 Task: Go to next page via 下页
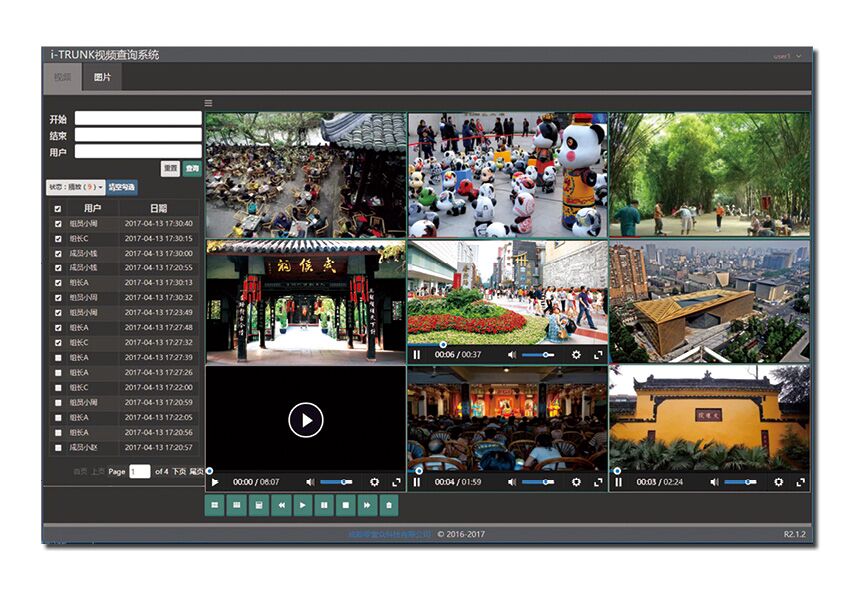click(x=178, y=471)
